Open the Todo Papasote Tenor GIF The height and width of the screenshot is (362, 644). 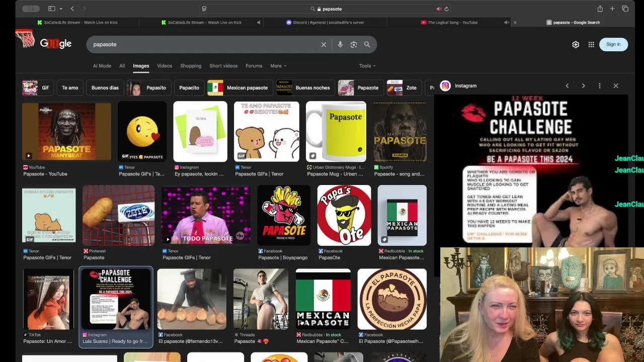coord(206,215)
